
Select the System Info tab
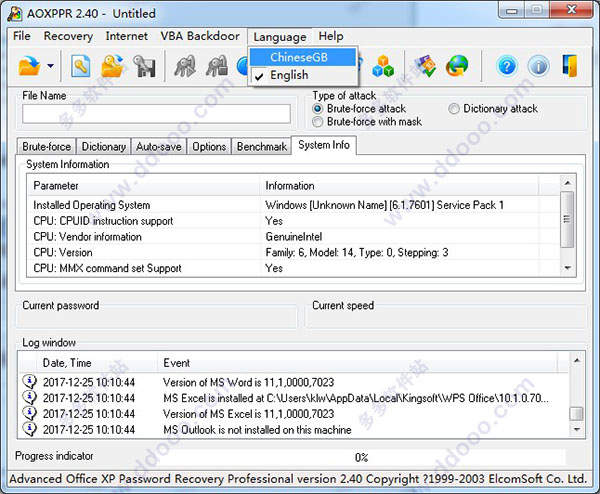point(324,145)
